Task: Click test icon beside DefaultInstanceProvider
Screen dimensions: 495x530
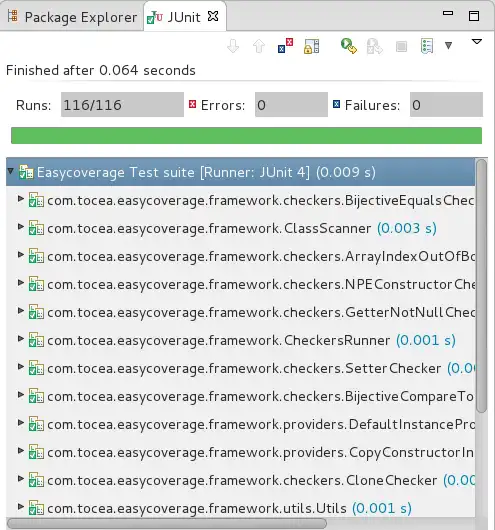Action: click(36, 424)
